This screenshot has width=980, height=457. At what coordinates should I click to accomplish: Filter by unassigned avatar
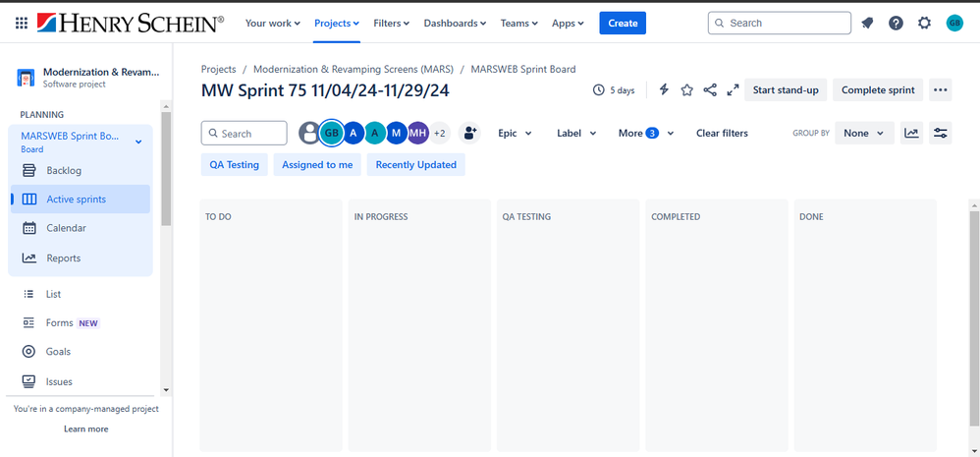pos(309,133)
